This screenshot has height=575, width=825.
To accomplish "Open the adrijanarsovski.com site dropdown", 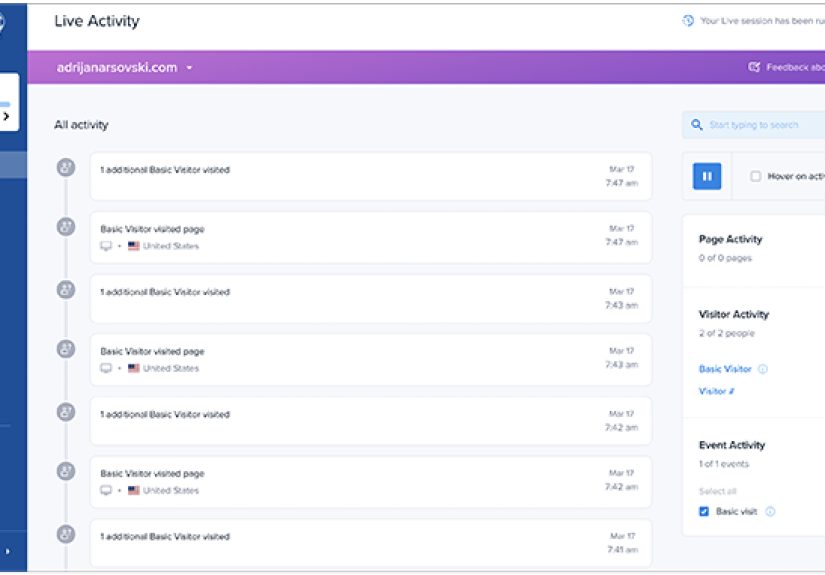I will point(125,68).
